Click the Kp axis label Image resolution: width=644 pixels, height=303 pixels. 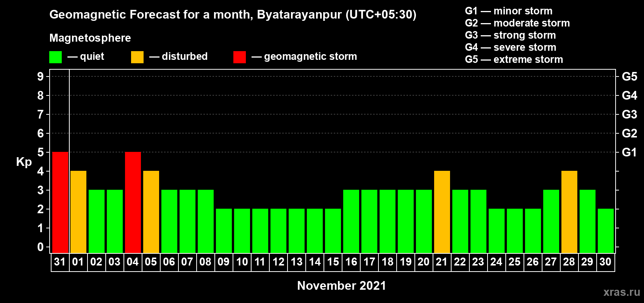[24, 162]
